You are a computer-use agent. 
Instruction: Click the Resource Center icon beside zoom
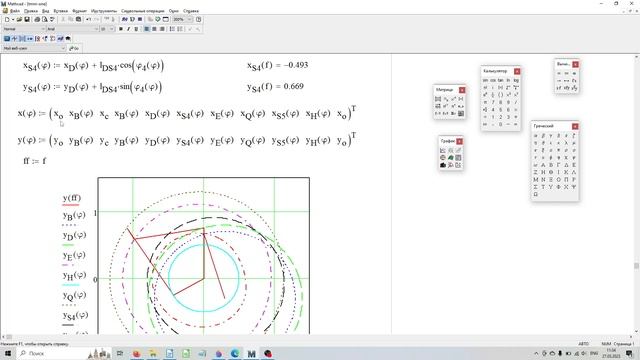coord(165,19)
